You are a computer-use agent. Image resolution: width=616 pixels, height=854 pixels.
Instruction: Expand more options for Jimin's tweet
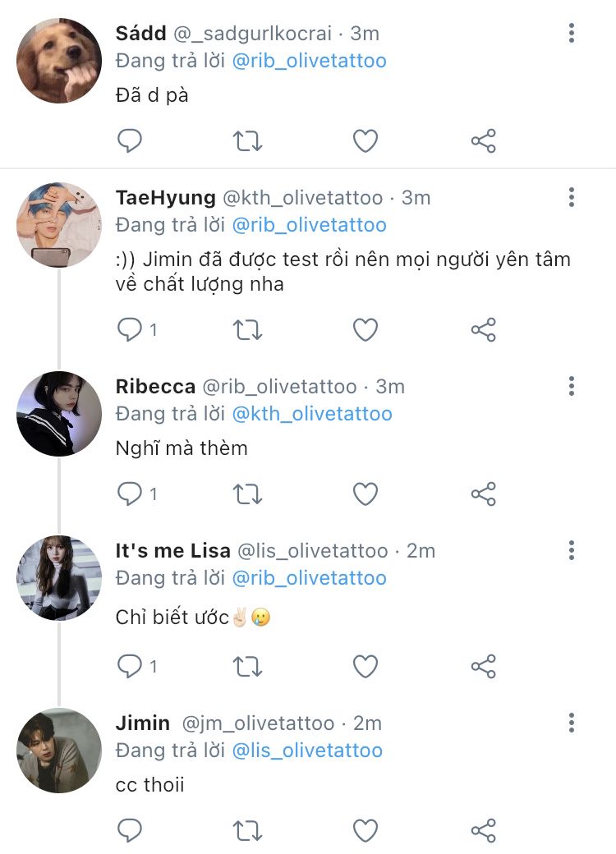[572, 723]
